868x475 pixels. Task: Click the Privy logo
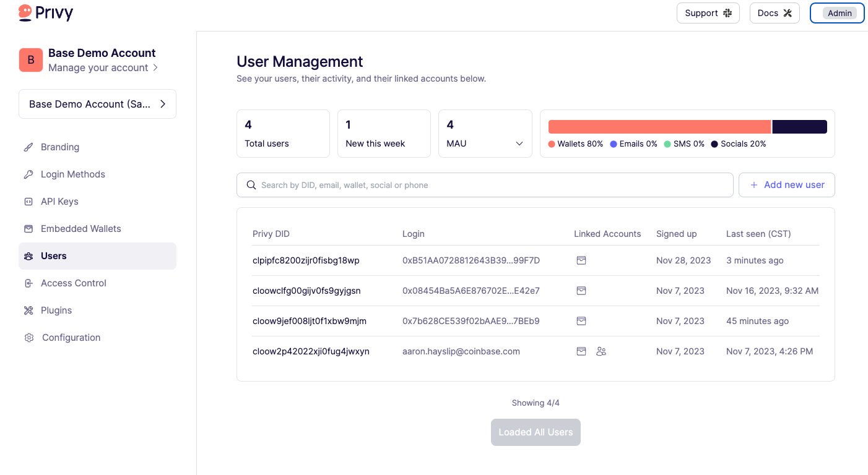click(x=46, y=12)
